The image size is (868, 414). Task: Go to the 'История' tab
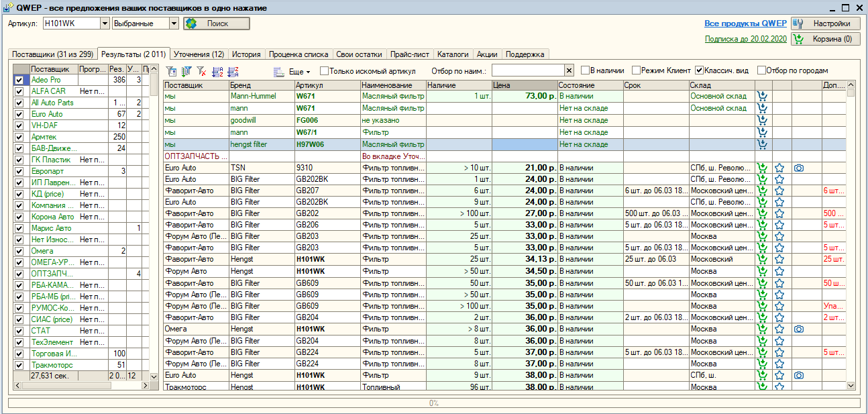tap(246, 54)
